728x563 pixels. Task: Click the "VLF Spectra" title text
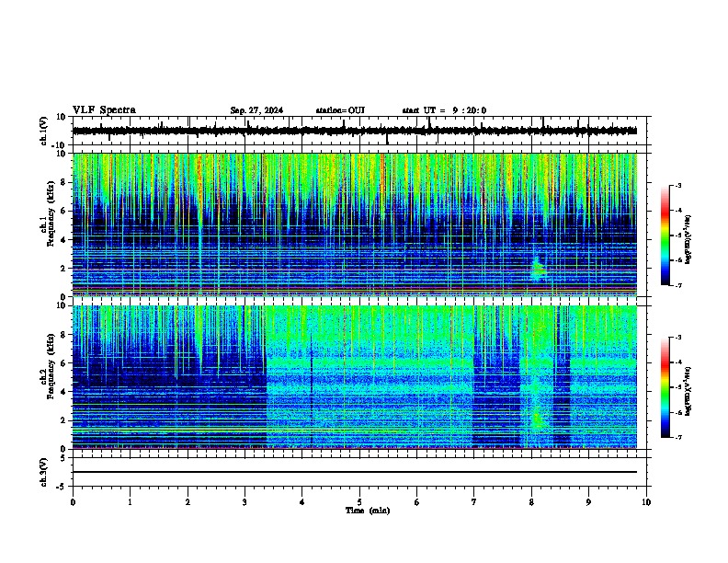point(104,110)
